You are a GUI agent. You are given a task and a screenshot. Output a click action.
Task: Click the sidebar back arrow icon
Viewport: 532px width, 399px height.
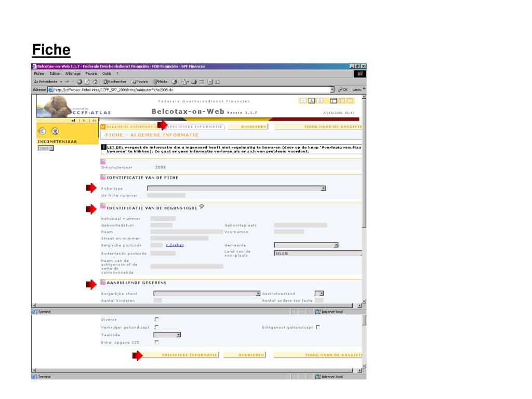(x=42, y=131)
